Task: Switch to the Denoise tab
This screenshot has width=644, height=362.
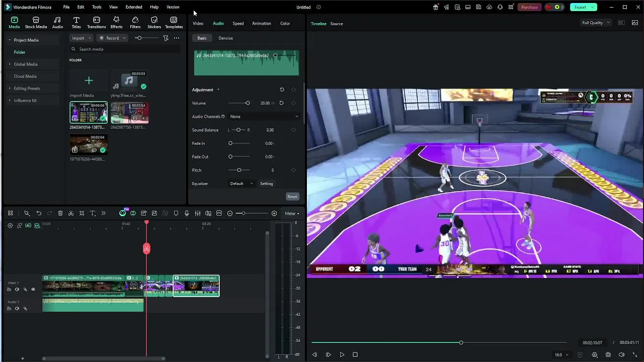Action: (225, 38)
